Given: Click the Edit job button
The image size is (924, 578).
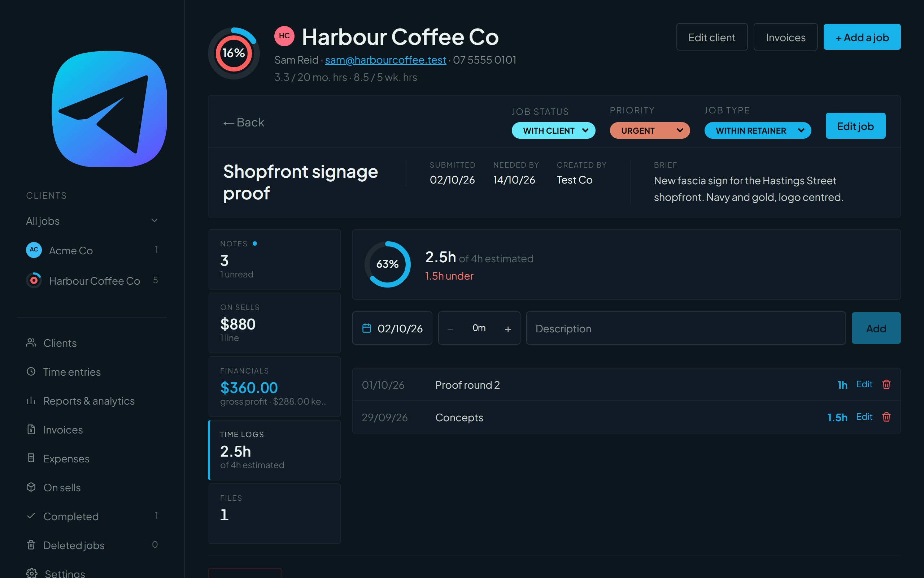Looking at the screenshot, I should (x=855, y=126).
